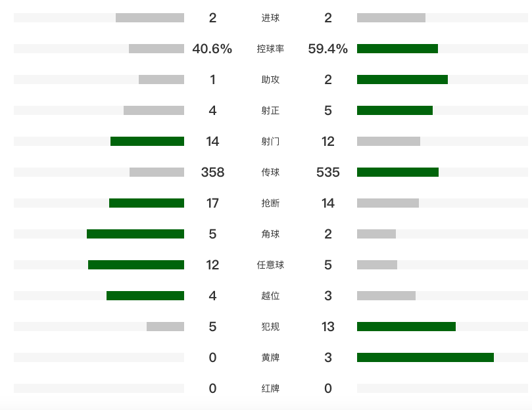Click the 进球 stat label
Image resolution: width=532 pixels, height=410 pixels.
pyautogui.click(x=270, y=18)
